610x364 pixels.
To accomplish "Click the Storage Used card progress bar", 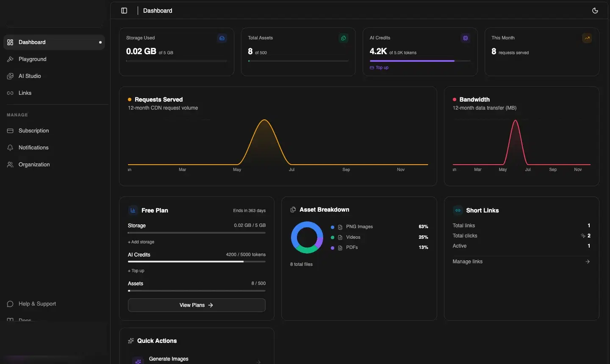I will click(x=177, y=61).
